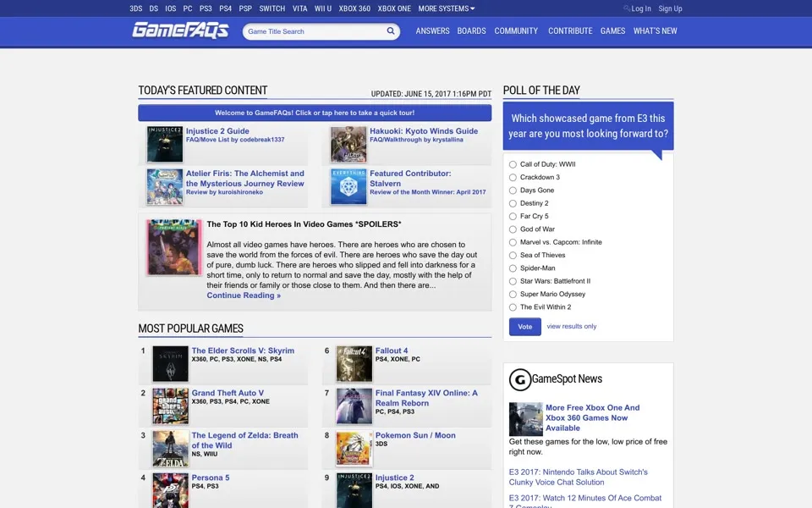Open The Elder Scrolls V: Skyrim link

click(x=243, y=351)
